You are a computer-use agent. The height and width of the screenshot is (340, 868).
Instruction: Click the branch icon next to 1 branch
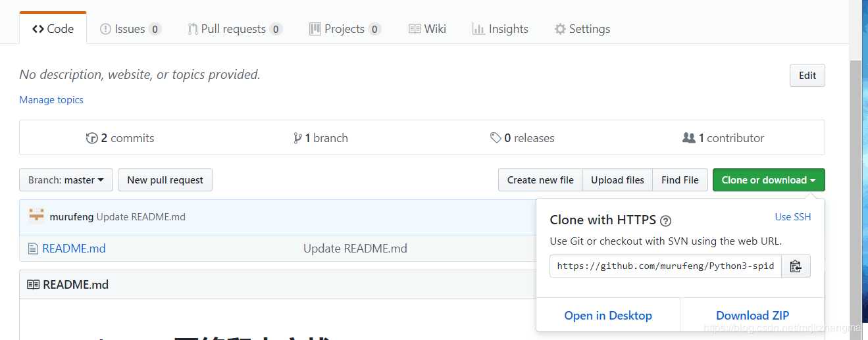click(x=298, y=138)
